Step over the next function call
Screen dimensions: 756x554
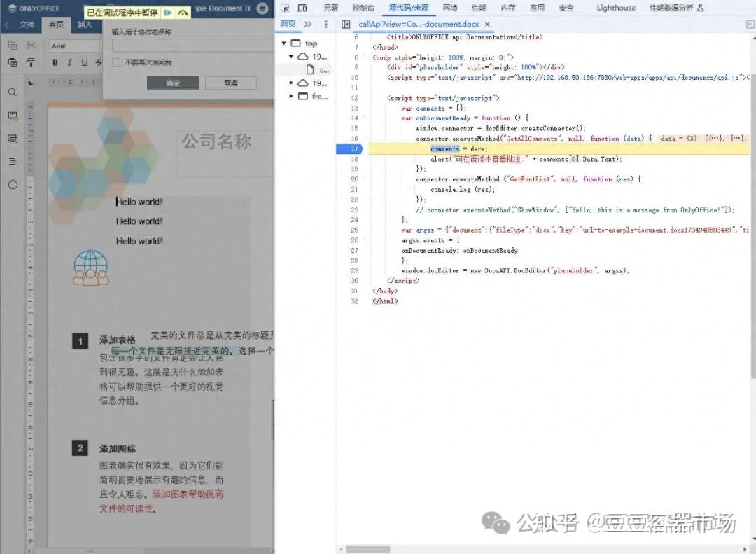[183, 13]
